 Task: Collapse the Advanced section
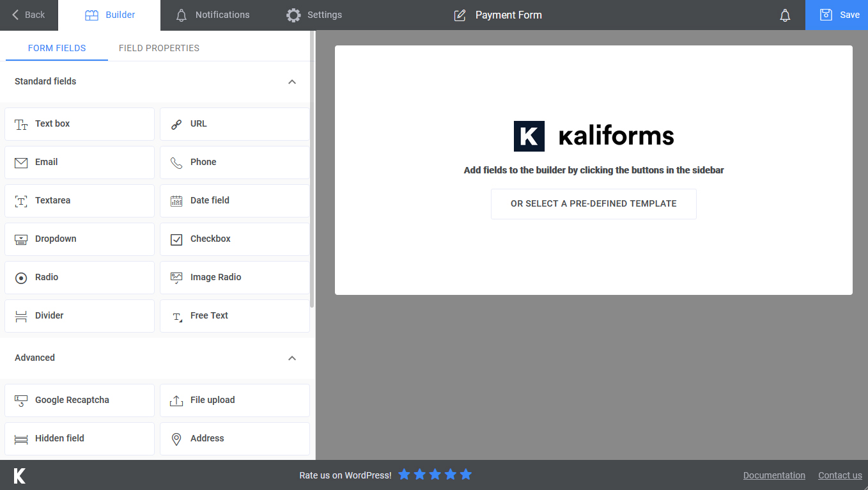coord(292,358)
